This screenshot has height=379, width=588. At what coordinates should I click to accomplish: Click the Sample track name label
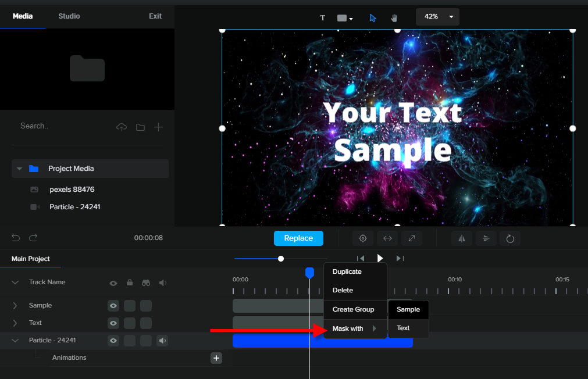(40, 306)
